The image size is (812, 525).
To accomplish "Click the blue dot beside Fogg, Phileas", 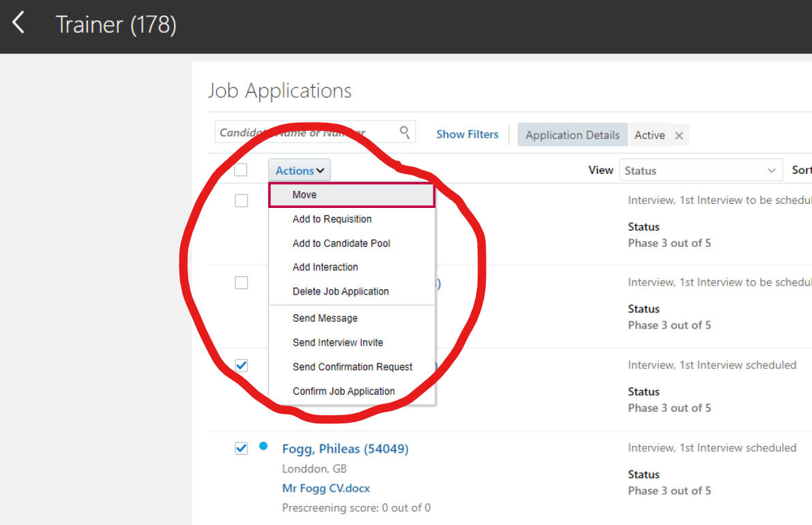I will click(263, 447).
